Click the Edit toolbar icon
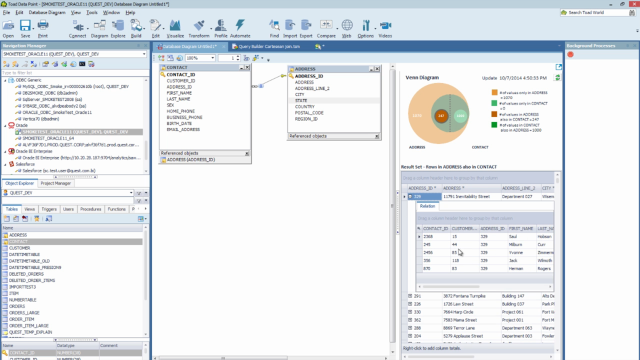This screenshot has width=640, height=360. pos(156,29)
